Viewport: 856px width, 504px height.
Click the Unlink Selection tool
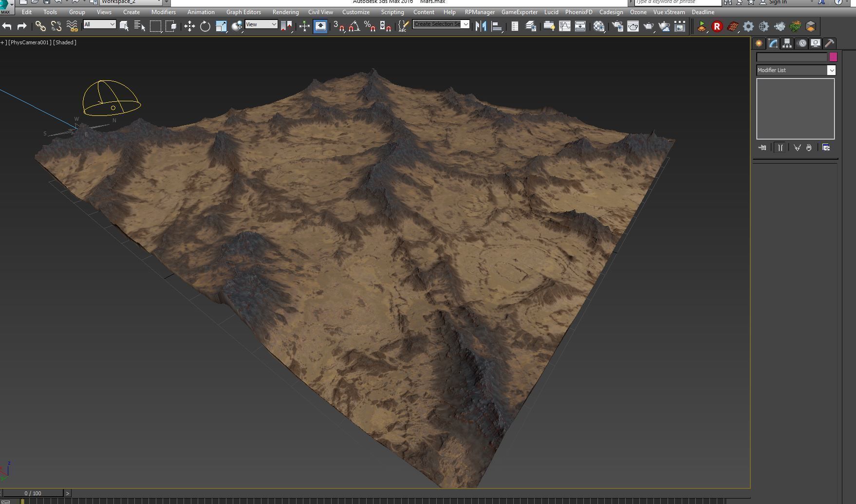coord(56,26)
